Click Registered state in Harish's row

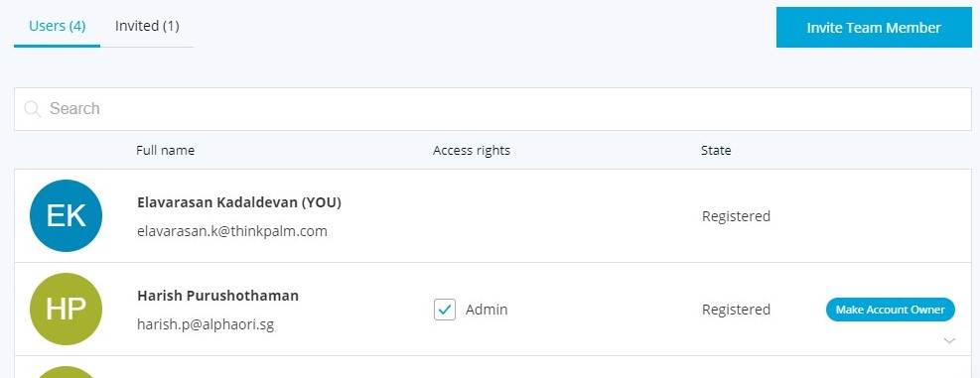(736, 310)
